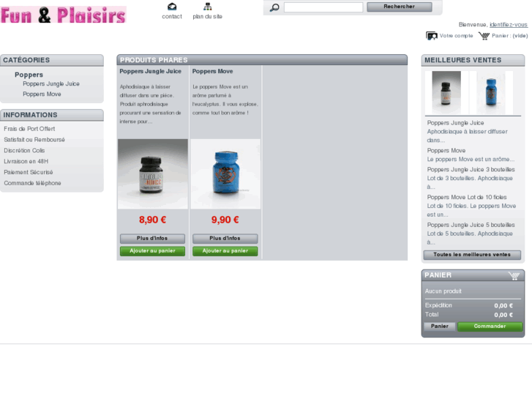This screenshot has height=399, width=532.
Task: Click the INFORMATIONS block header
Action: click(52, 115)
